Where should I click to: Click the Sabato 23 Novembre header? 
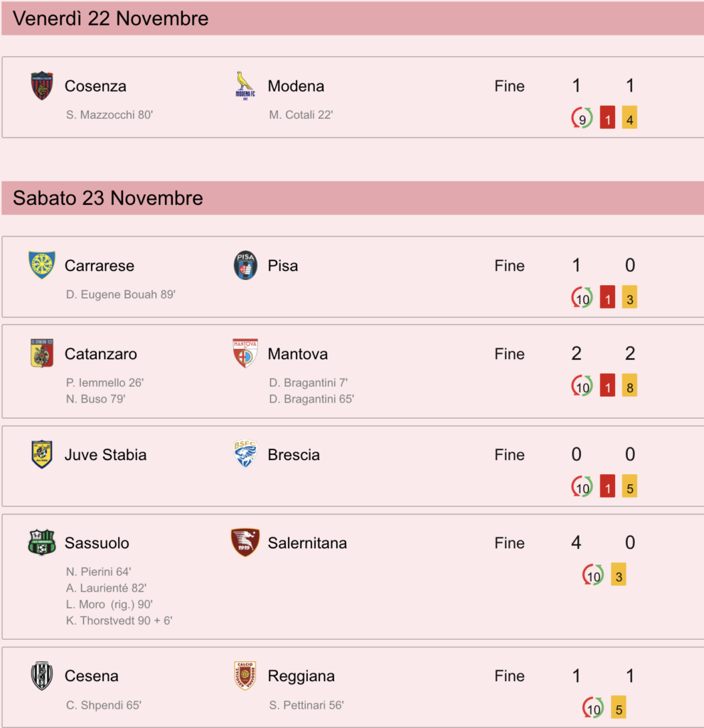click(353, 198)
